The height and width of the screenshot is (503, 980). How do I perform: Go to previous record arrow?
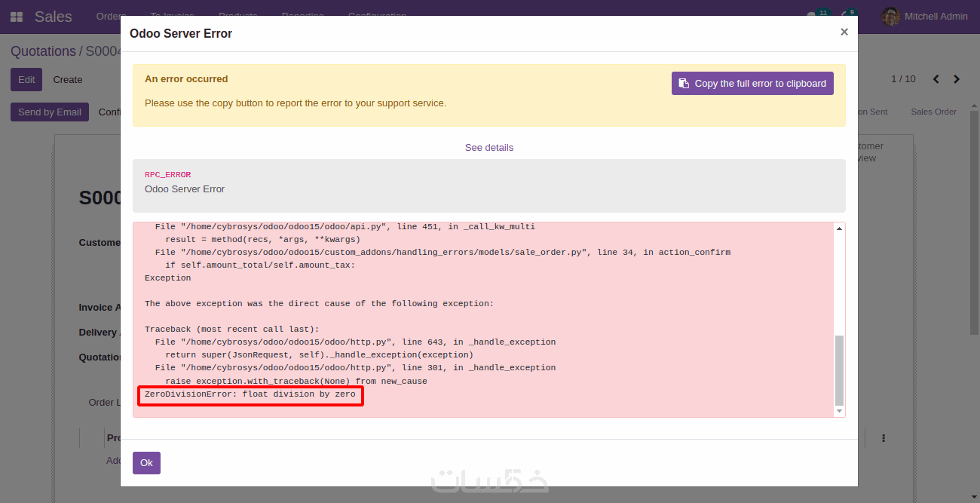click(x=936, y=79)
